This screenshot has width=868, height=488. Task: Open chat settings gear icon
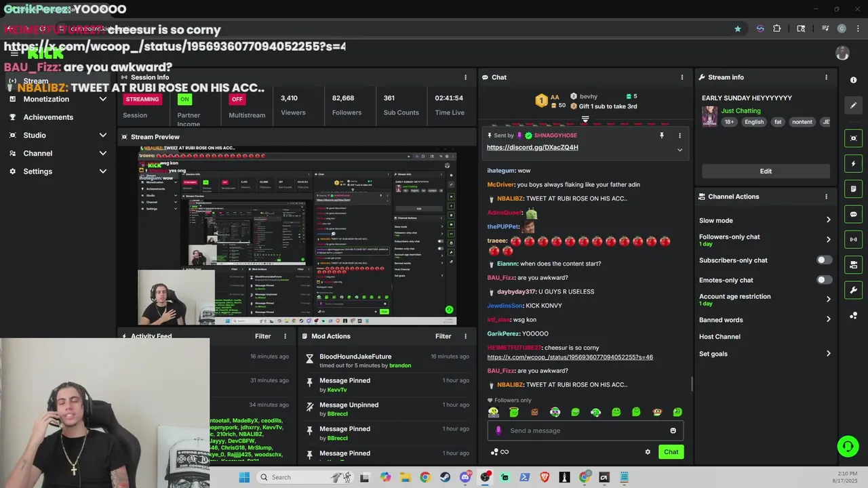pos(648,452)
